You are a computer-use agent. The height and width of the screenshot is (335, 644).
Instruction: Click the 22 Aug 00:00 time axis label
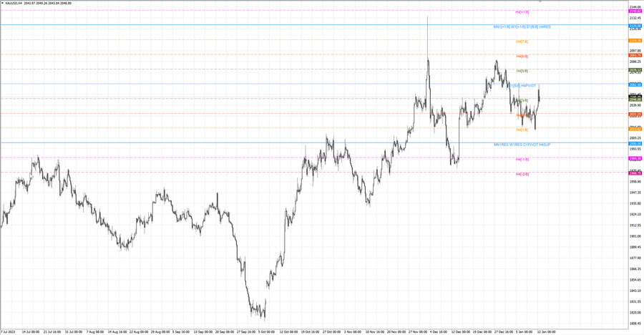[x=137, y=331]
